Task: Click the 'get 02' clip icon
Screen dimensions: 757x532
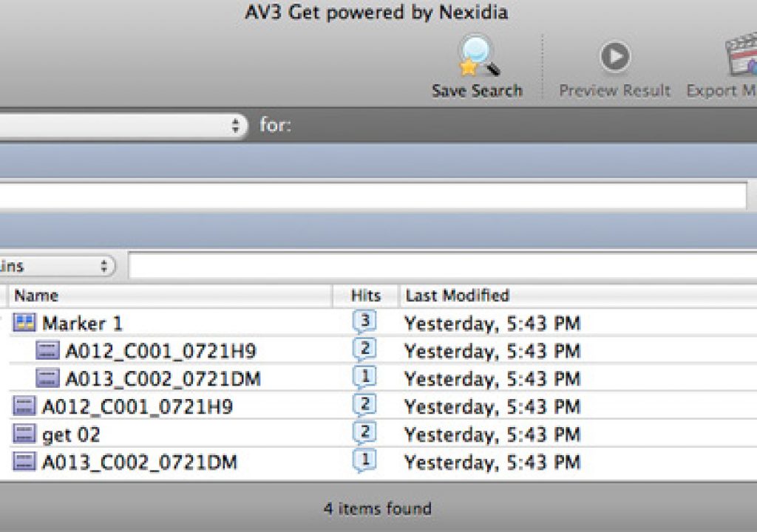Action: pyautogui.click(x=24, y=434)
